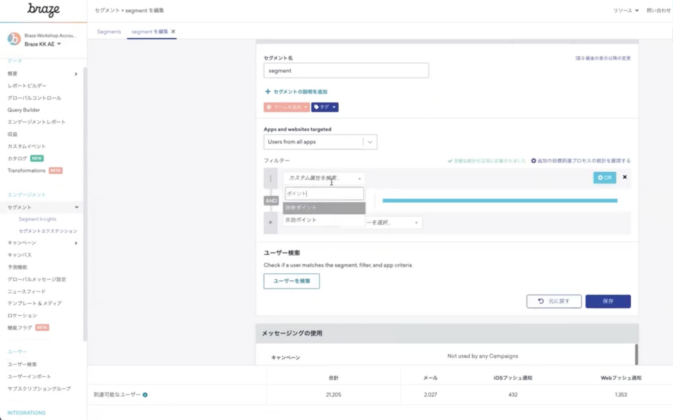Open the blue タグ dropdown
Viewport: 673px width, 420px height.
tap(325, 107)
